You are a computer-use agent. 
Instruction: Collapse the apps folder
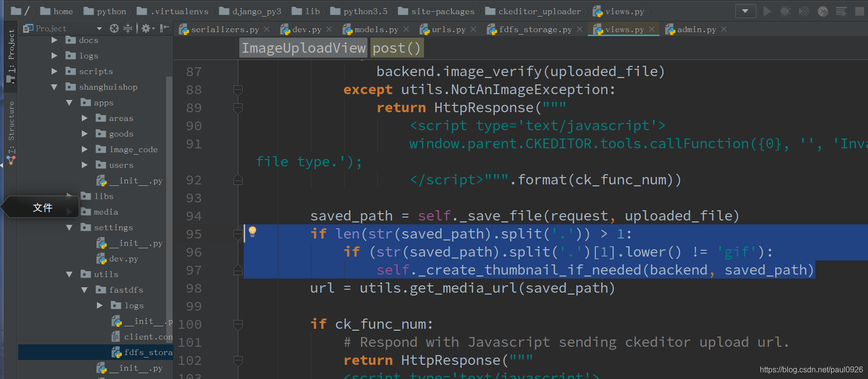70,102
